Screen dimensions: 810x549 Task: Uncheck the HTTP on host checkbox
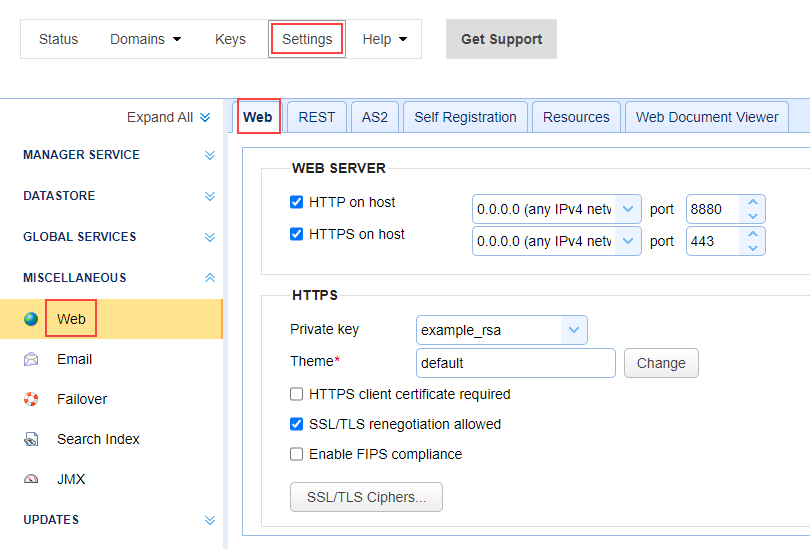tap(296, 202)
